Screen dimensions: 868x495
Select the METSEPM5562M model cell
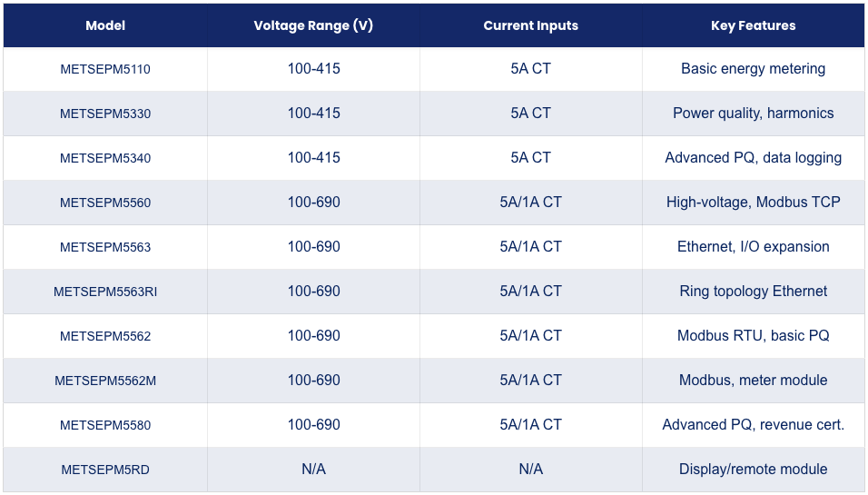105,381
